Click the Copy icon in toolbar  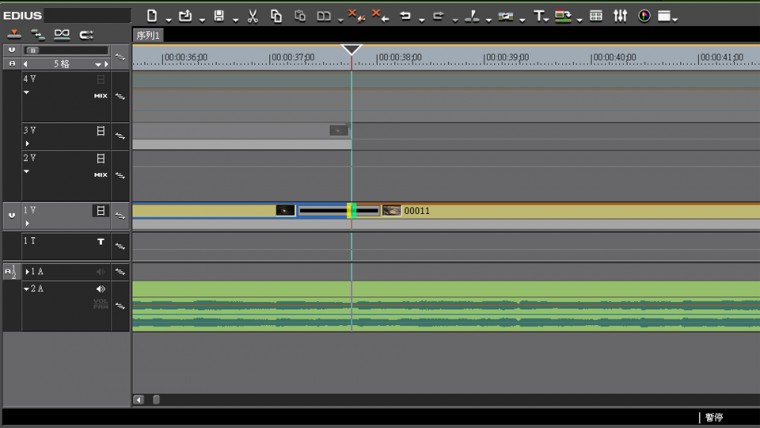point(276,16)
